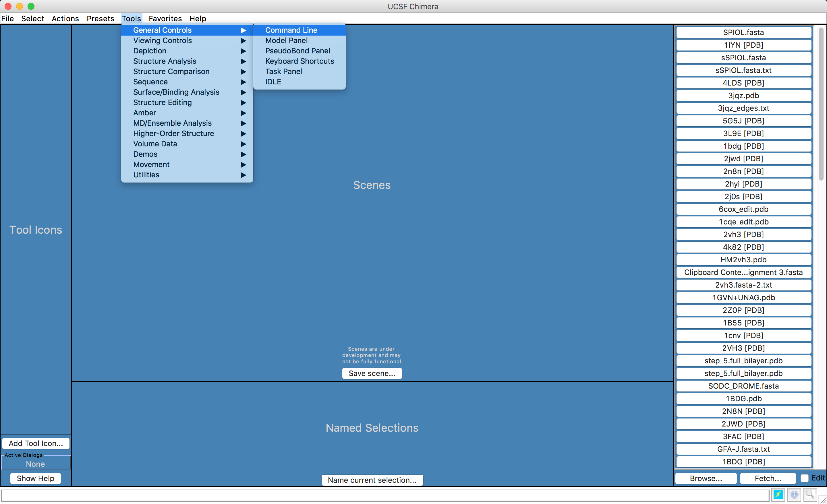The image size is (827, 504).
Task: Expand the Structure Comparison submenu
Action: [x=187, y=71]
